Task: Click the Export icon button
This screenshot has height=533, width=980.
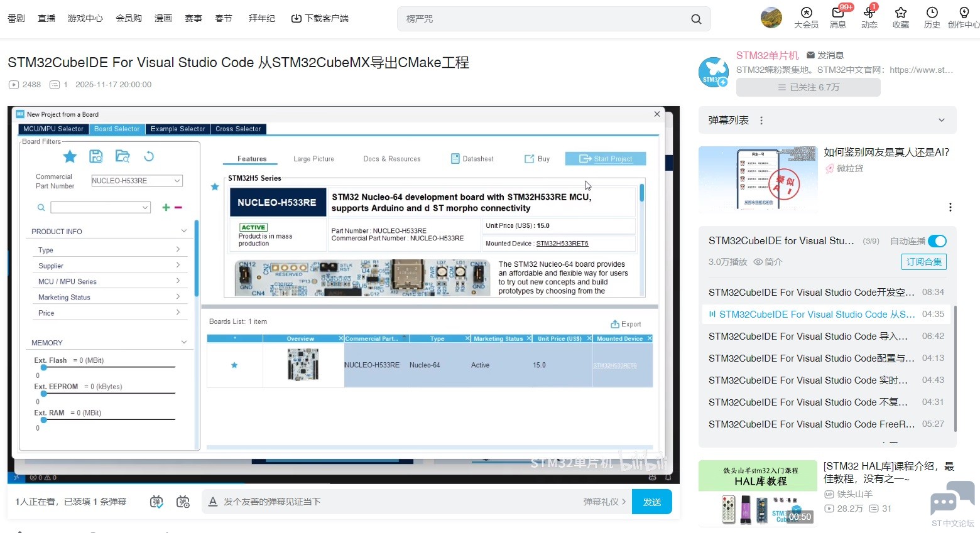Action: coord(626,324)
